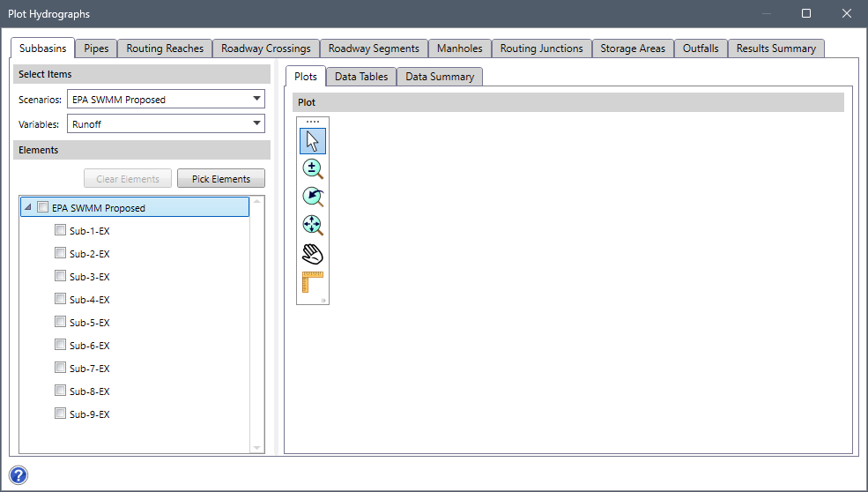
Task: Choose the zoom extents tool
Action: pyautogui.click(x=313, y=226)
